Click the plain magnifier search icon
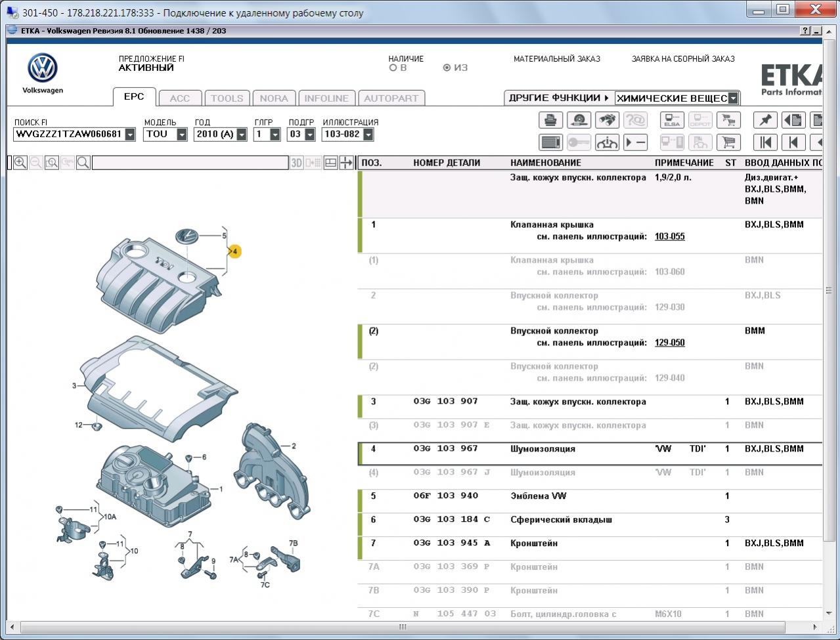 tap(83, 163)
